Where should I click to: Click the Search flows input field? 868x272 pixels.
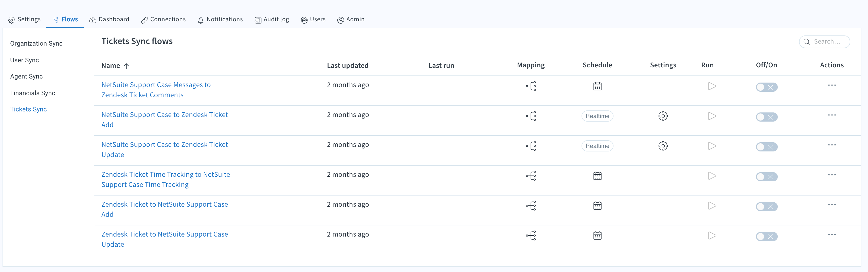[825, 42]
